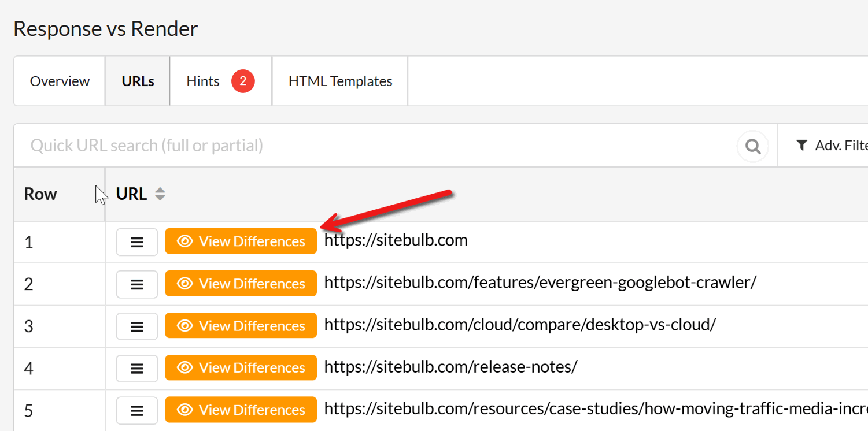Focus the Quick URL search field
The height and width of the screenshot is (431, 868).
pos(375,146)
